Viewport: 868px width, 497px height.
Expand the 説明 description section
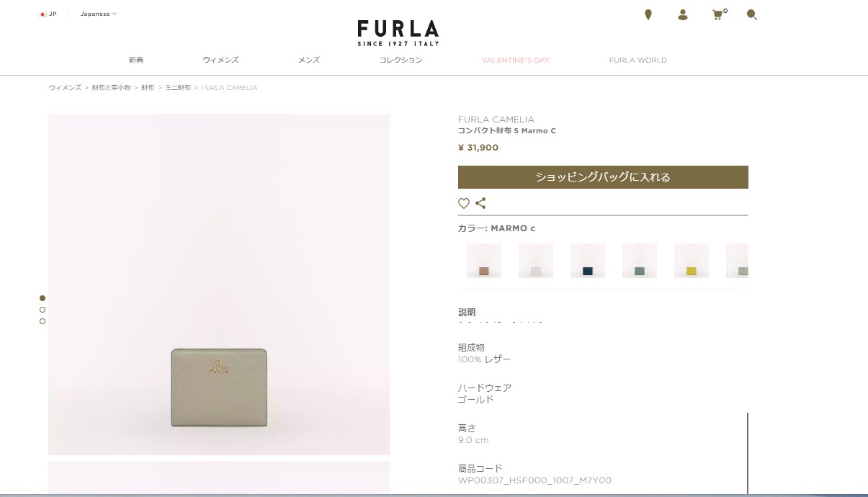467,313
